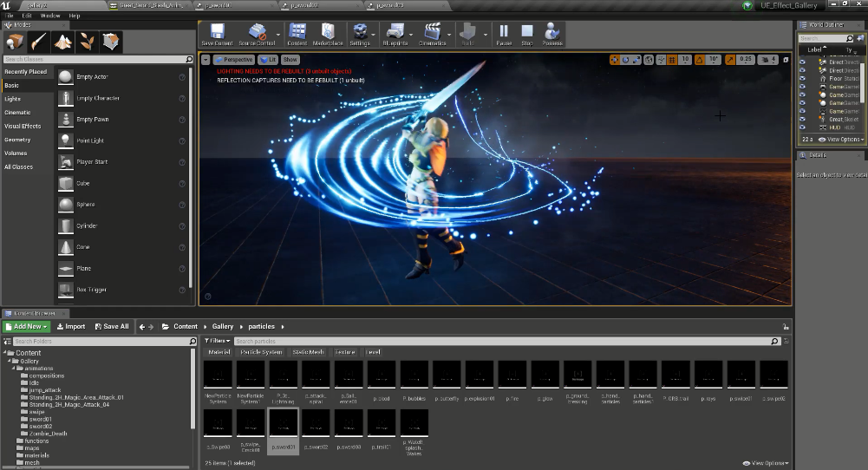Click Gallery in content path breadcrumb

pos(223,327)
